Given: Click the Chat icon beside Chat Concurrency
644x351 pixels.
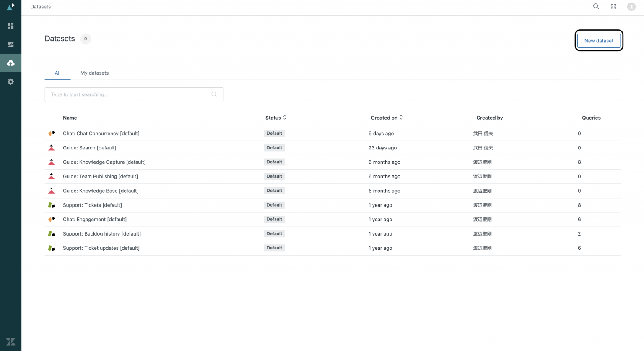Looking at the screenshot, I should click(x=51, y=133).
